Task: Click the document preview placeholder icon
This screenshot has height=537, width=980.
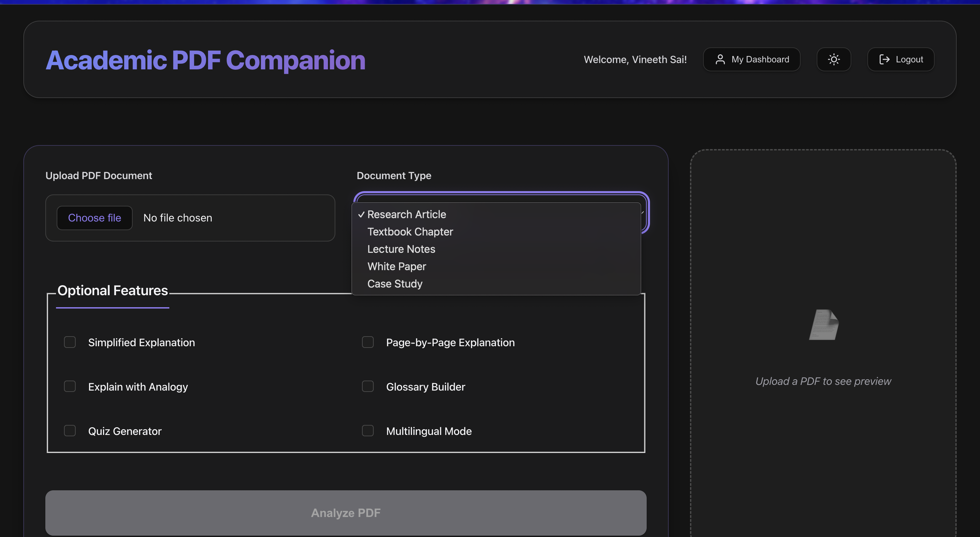Action: 824,325
